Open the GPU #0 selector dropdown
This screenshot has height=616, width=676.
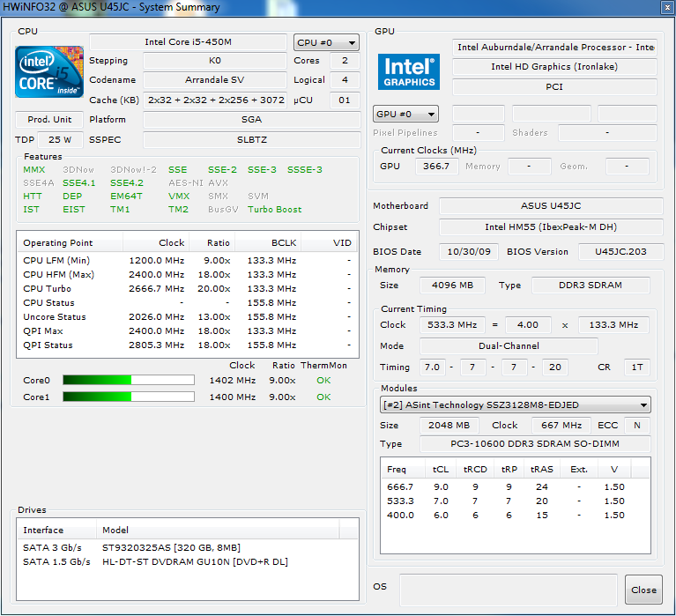point(405,115)
